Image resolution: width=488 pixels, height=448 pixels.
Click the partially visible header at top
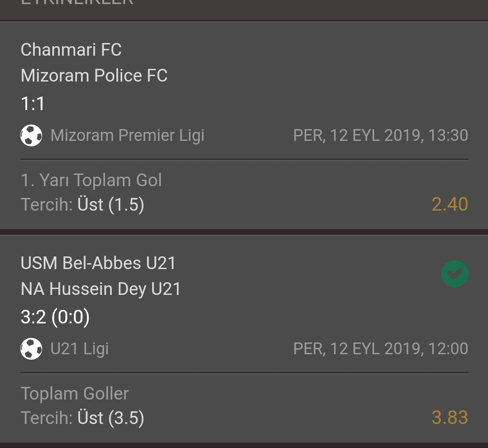[77, 2]
